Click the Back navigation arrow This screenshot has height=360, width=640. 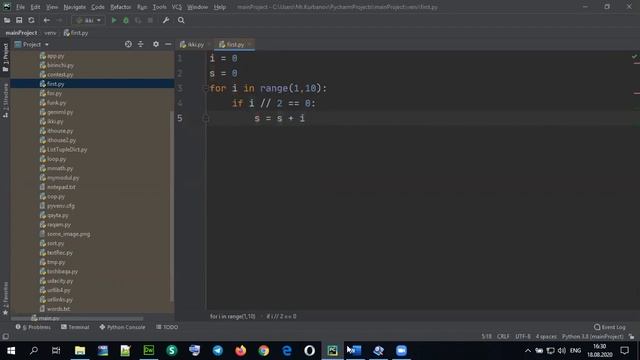[x=47, y=20]
